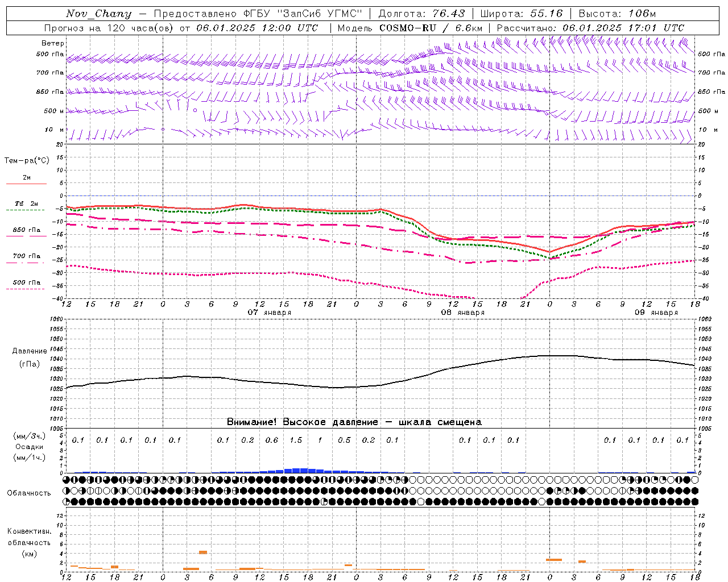Click the Давление panel label

coord(30,351)
